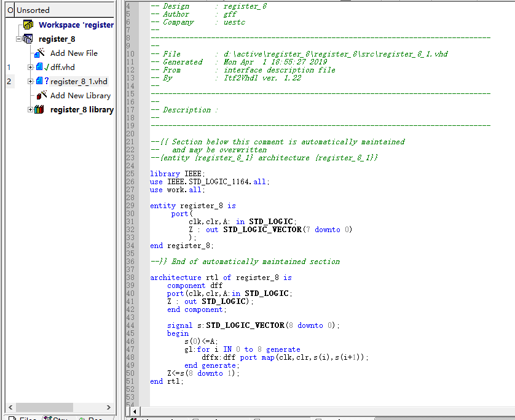Viewport: 515px width, 420px height.
Task: Choose Add New File in the tree
Action: click(x=74, y=53)
